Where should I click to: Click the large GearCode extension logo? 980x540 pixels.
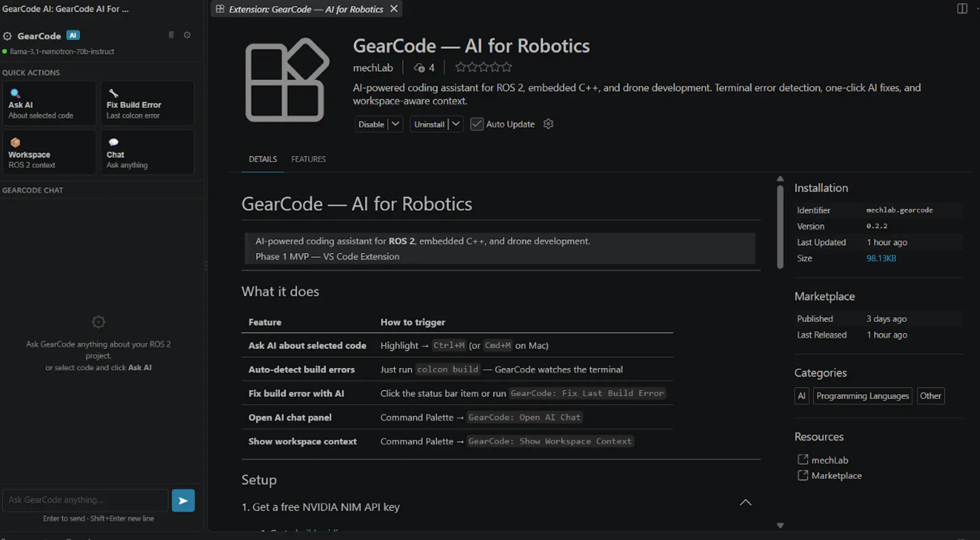tap(287, 80)
